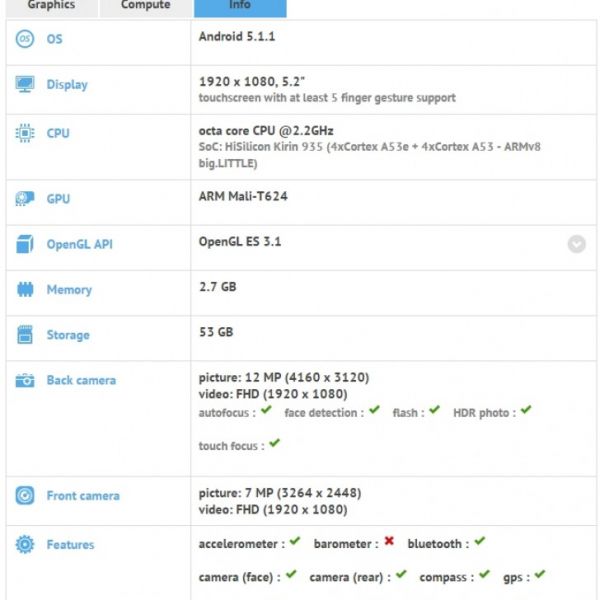Open the Compute tab
The image size is (600, 600).
click(145, 6)
